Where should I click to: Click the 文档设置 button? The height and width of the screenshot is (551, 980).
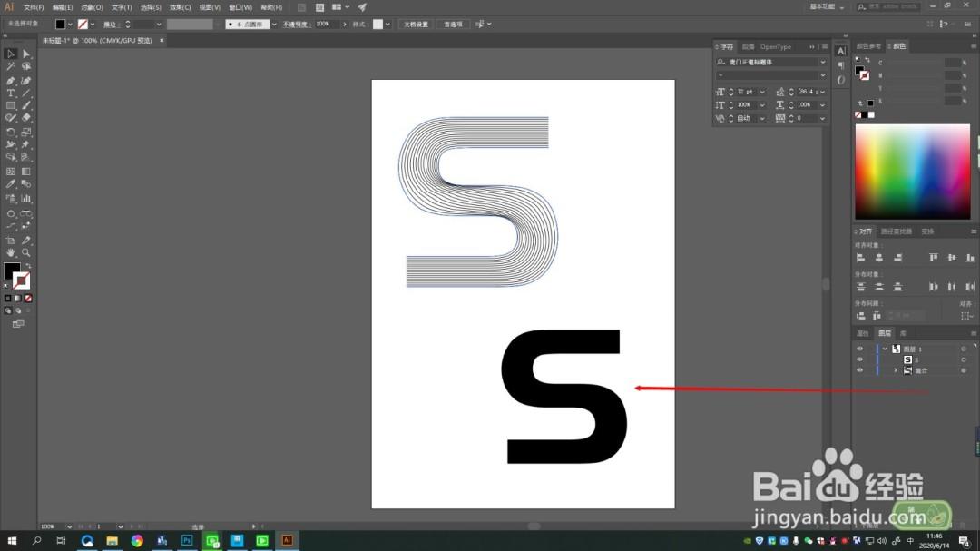coord(416,25)
